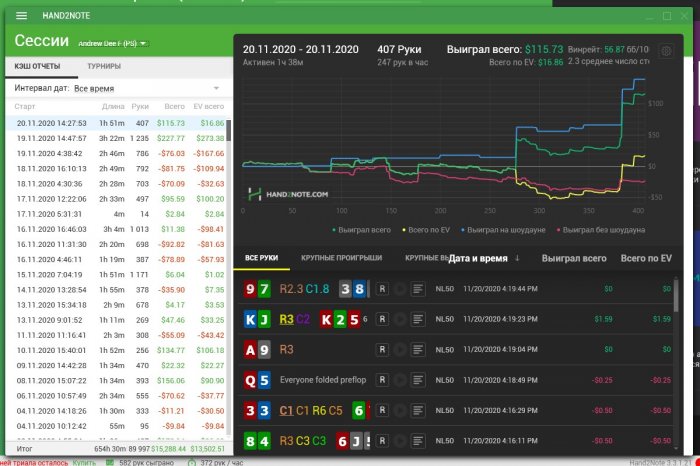Viewport: 700px width, 466px height.
Task: Click replay R button for the KJ hand
Action: point(382,319)
